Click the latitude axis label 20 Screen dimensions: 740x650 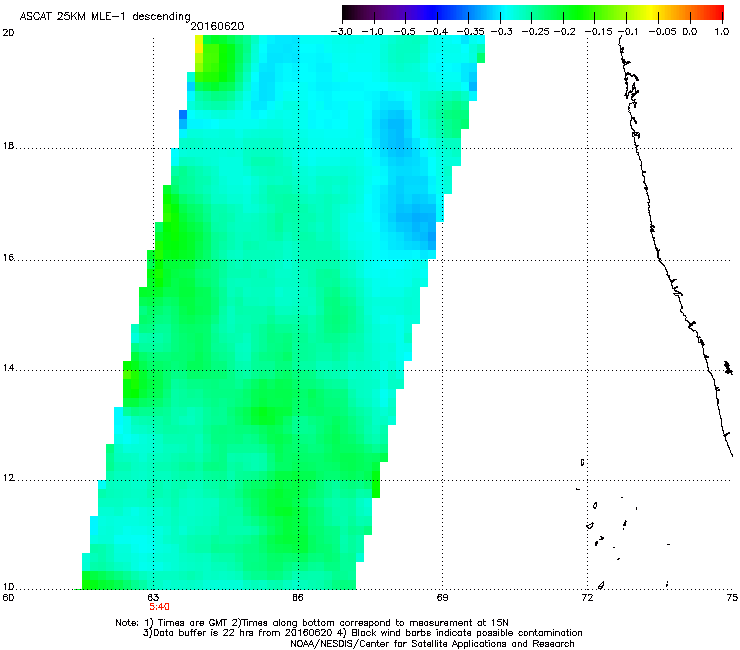click(x=8, y=33)
